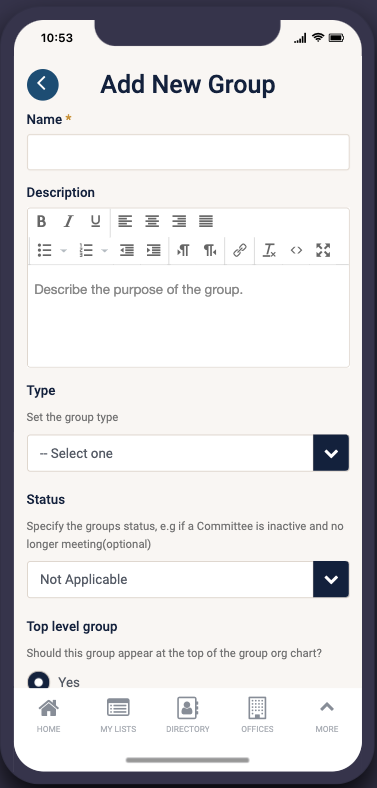Screen dimensions: 377x788
Task: Expand the bulleted list style options
Action: (x=64, y=250)
